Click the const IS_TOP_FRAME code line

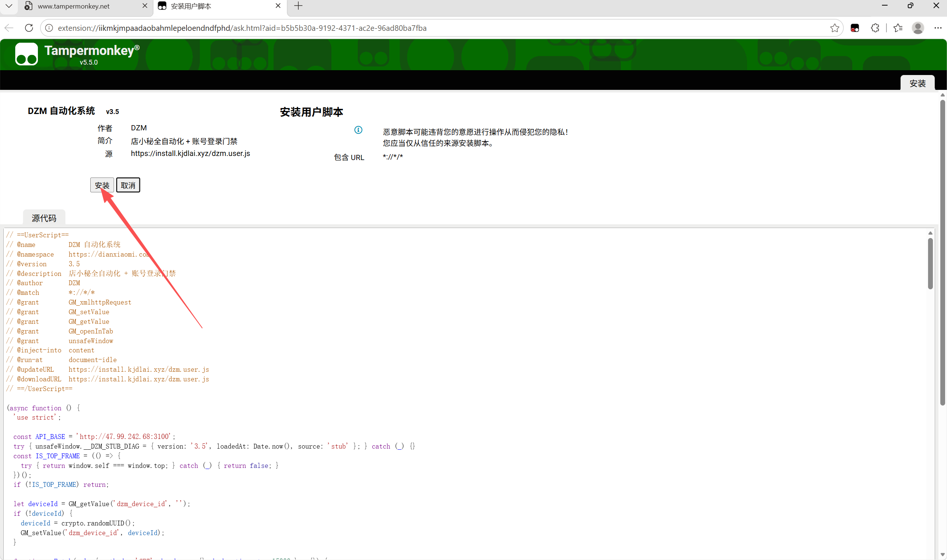pos(67,456)
